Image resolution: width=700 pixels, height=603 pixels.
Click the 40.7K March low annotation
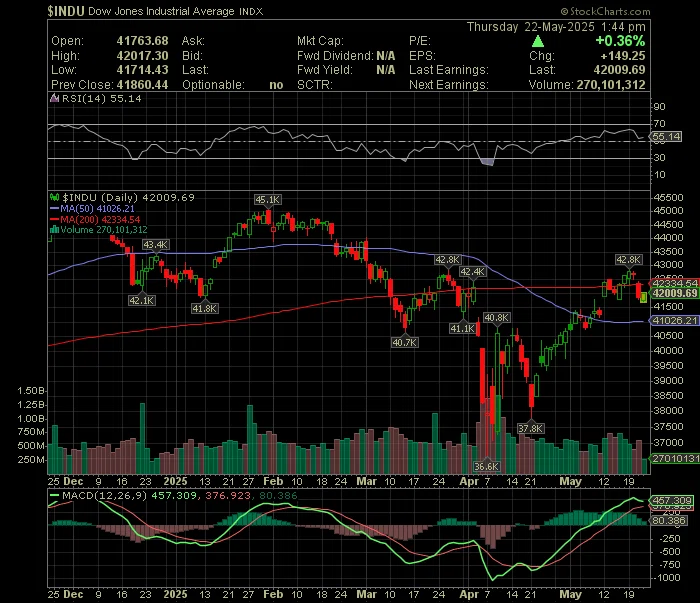(404, 342)
